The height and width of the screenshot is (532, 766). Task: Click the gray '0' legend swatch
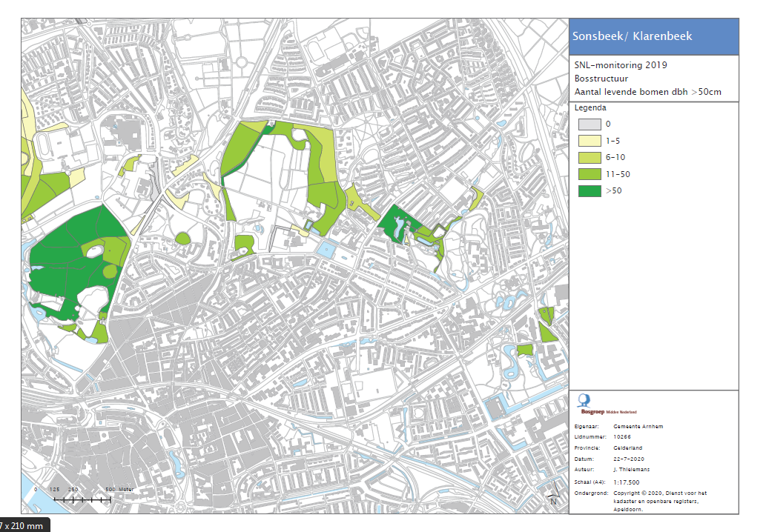(590, 124)
